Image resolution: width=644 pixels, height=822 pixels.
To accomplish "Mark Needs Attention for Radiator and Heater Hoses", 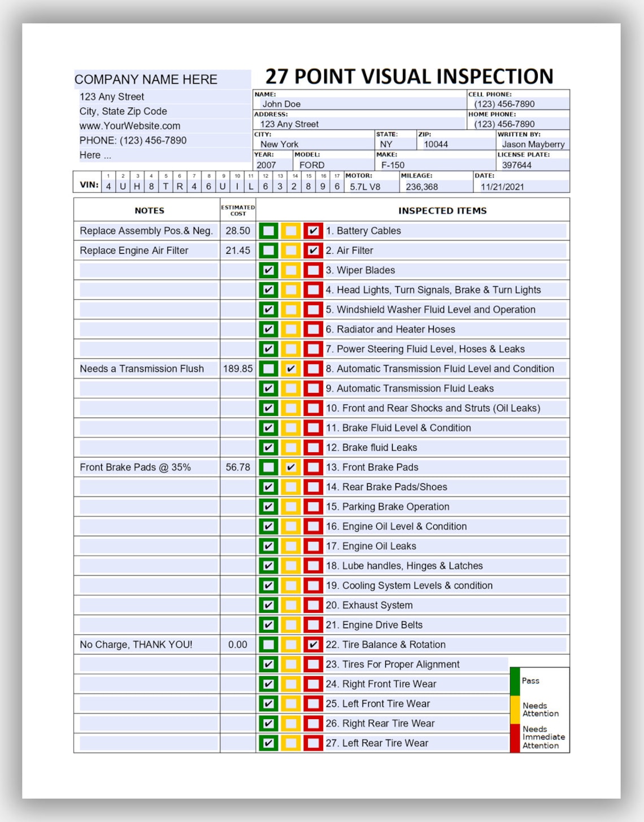I will [290, 329].
